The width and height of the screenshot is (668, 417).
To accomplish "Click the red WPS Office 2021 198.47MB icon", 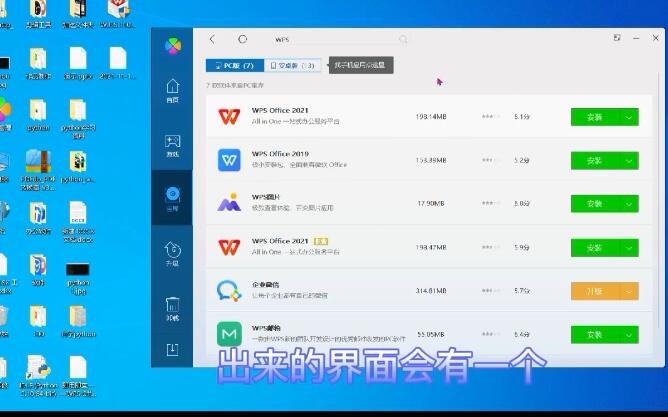I will pos(229,247).
